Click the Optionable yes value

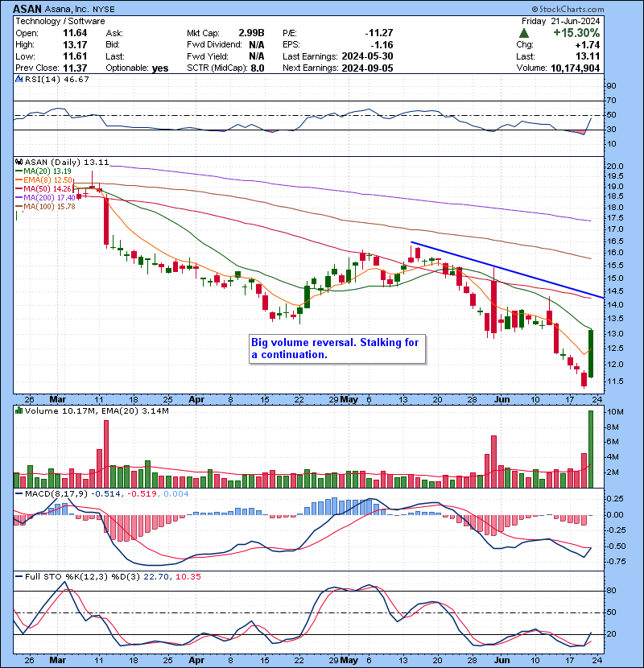click(160, 68)
